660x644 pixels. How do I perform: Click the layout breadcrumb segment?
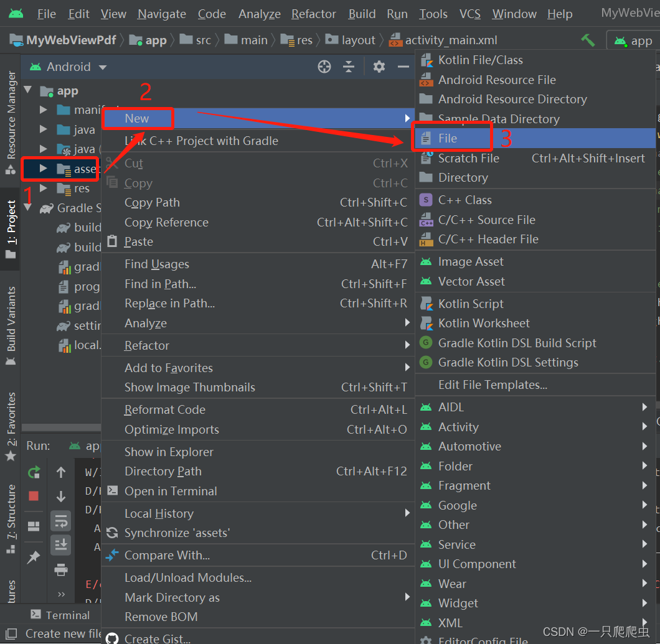point(350,40)
